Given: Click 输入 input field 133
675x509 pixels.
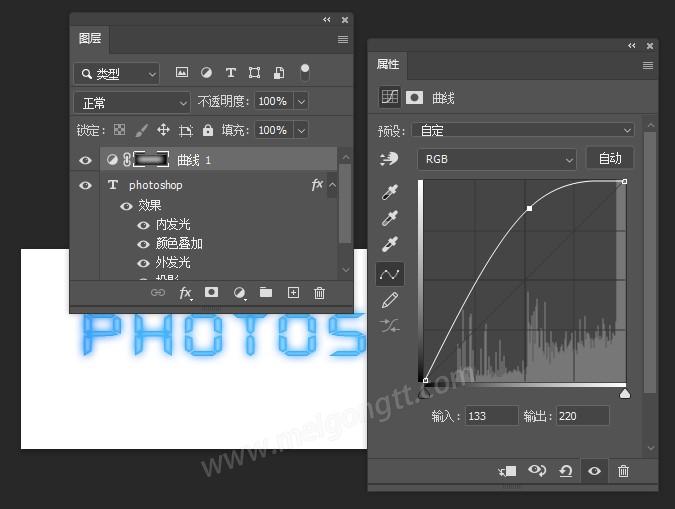Looking at the screenshot, I should [x=491, y=416].
